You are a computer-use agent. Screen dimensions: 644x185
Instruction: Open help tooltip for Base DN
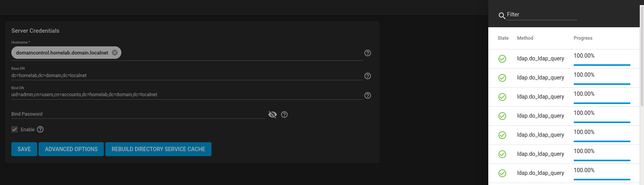coord(368,76)
